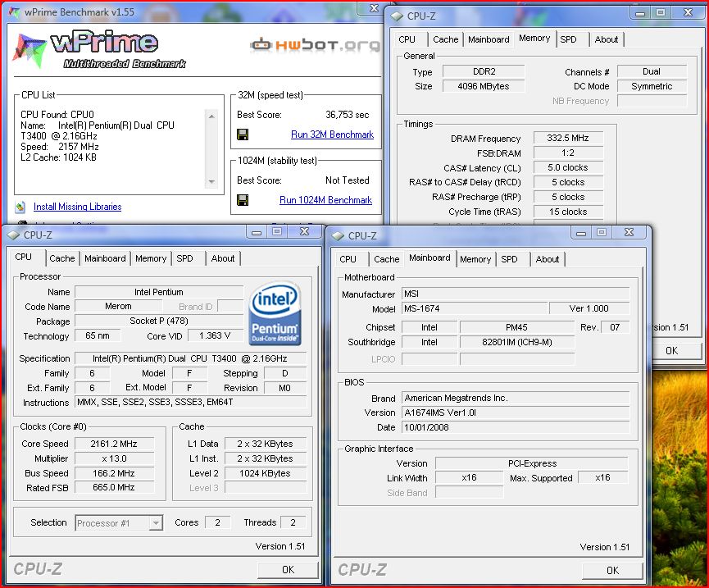Select Cache tab in Memory window

click(445, 40)
